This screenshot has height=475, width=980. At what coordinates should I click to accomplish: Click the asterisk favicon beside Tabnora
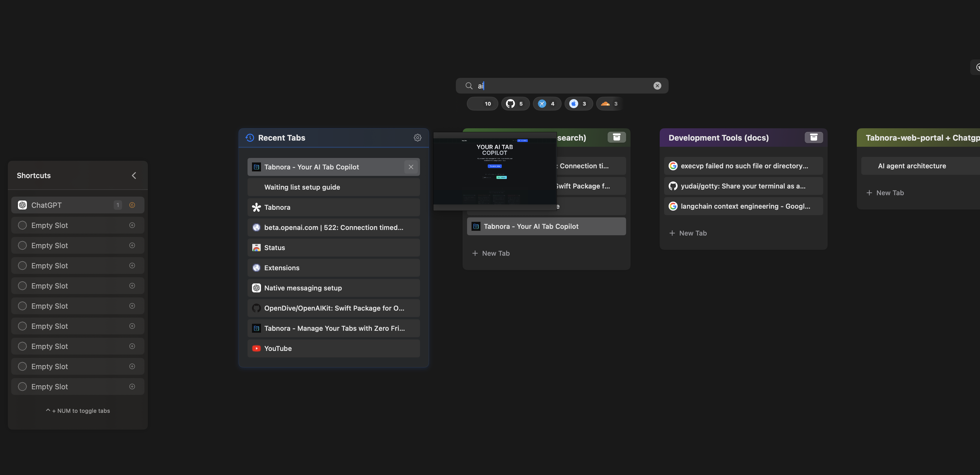click(256, 208)
